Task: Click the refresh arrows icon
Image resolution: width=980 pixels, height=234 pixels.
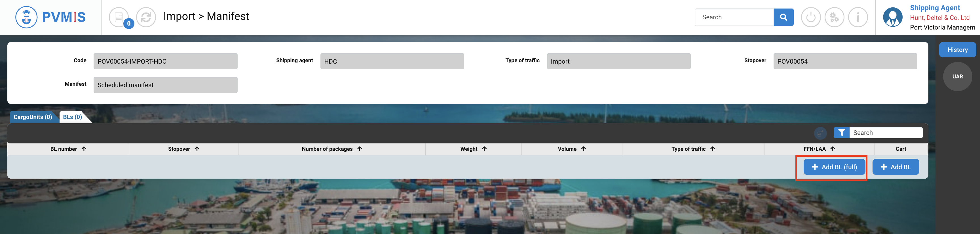Action: (x=146, y=17)
